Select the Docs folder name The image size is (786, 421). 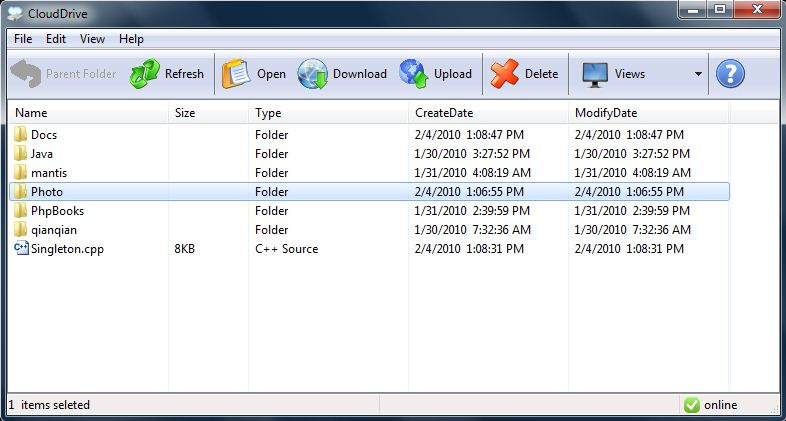click(x=44, y=135)
